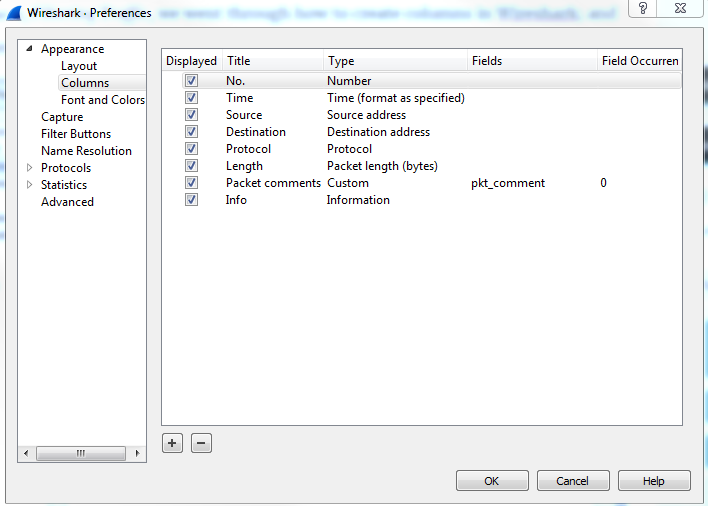Viewport: 708px width, 506px height.
Task: Open Font and Colors preferences
Action: (103, 100)
